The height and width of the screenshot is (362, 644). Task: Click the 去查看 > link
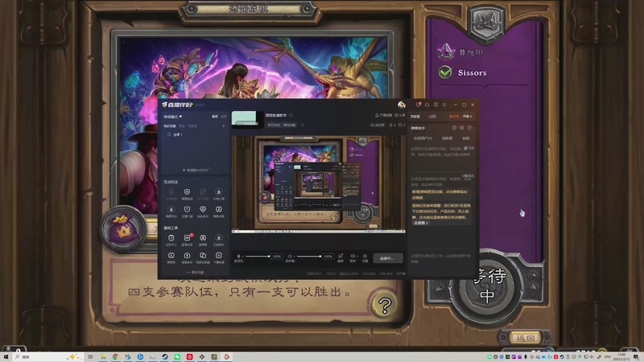(421, 223)
